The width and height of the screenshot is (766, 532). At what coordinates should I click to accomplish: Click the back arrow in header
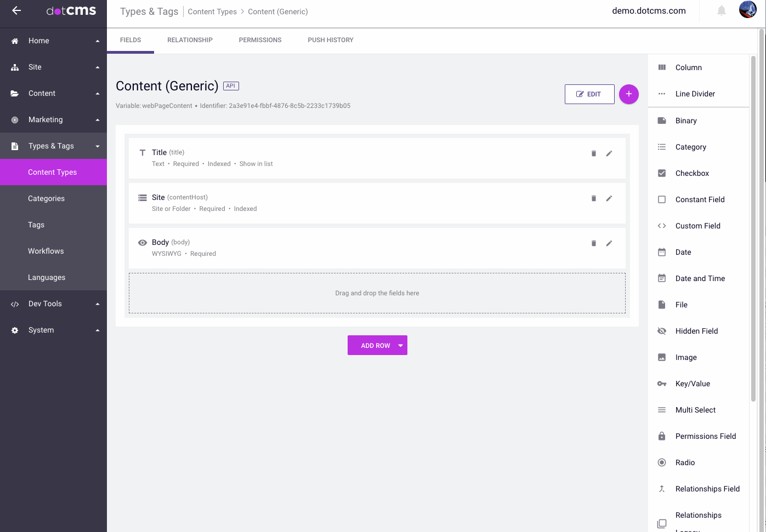[x=16, y=11]
